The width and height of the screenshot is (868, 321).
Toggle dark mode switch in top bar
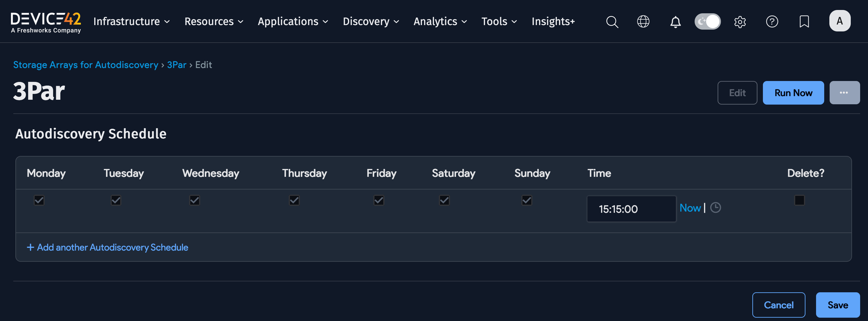pos(708,21)
